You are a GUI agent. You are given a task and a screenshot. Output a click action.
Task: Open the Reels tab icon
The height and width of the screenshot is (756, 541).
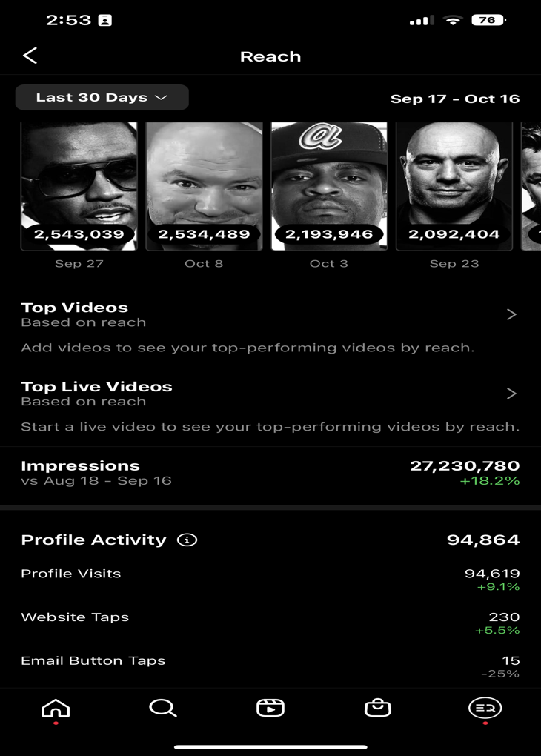(270, 708)
